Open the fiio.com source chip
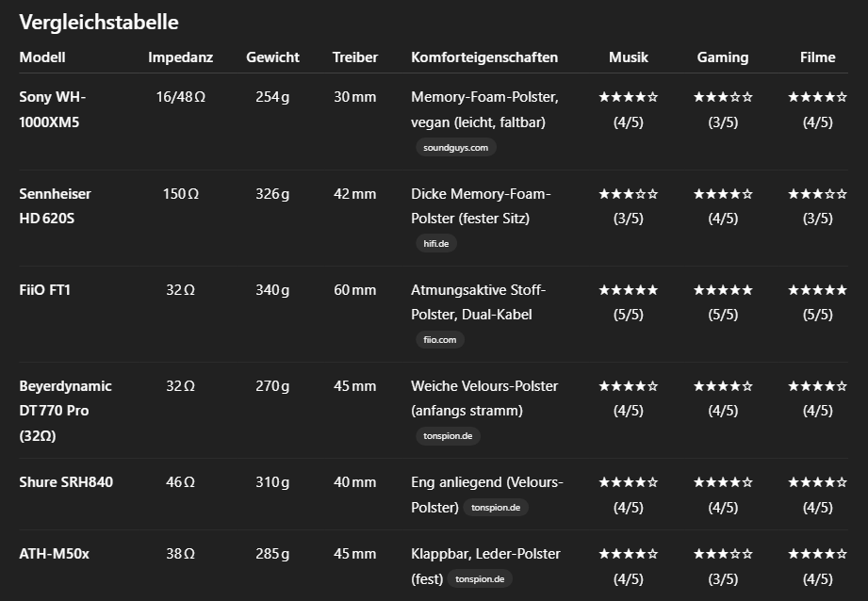 (x=440, y=340)
